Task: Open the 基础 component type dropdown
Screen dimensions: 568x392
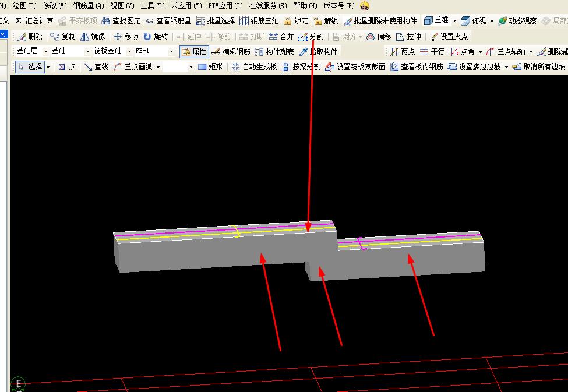Action: (x=87, y=51)
